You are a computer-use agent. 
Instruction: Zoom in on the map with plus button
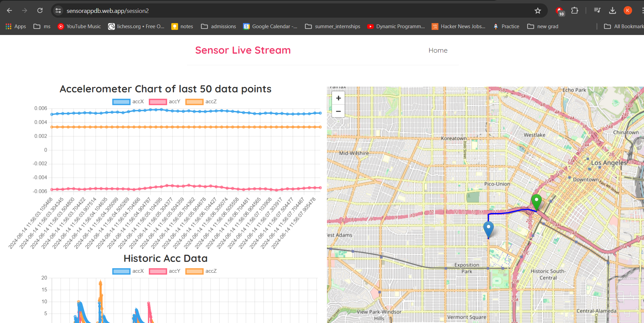click(x=338, y=98)
